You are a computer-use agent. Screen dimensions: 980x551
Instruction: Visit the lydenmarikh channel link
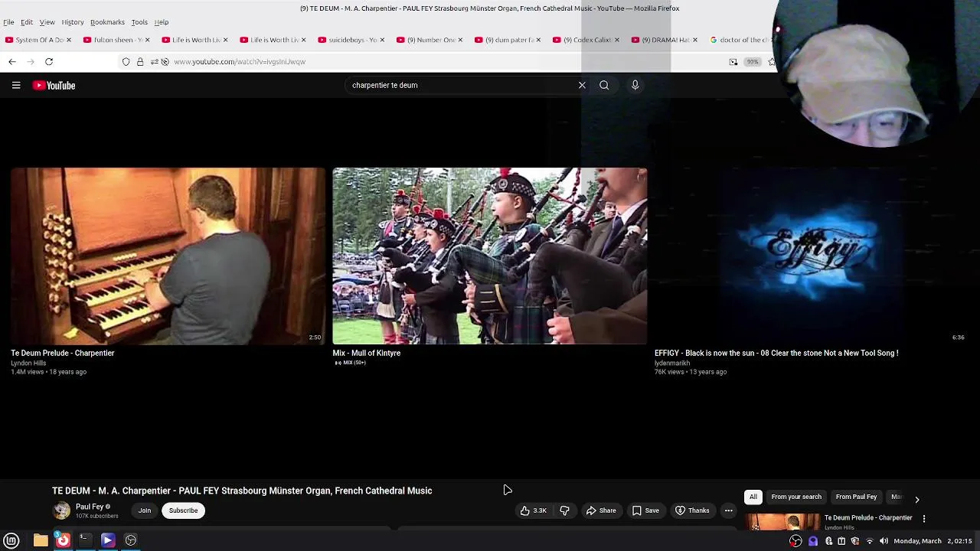672,363
